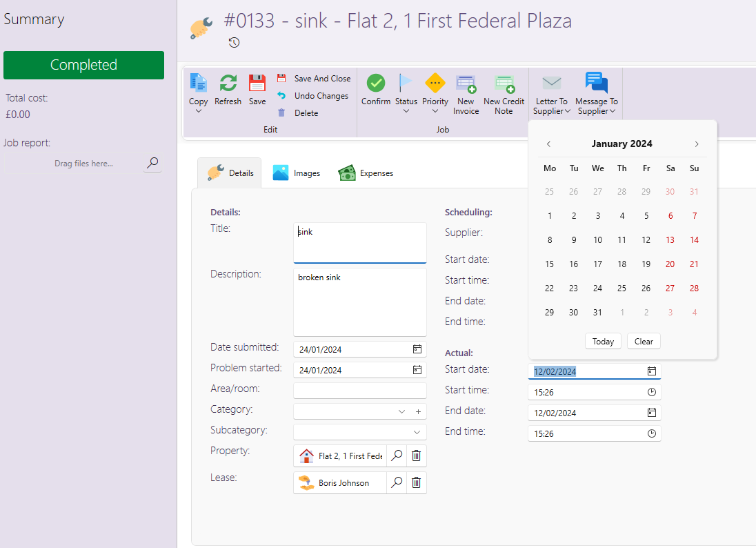The image size is (756, 548).
Task: Switch to the Images tab
Action: (x=297, y=173)
